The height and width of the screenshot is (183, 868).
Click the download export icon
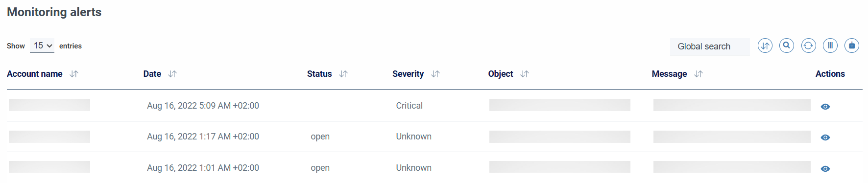[852, 46]
